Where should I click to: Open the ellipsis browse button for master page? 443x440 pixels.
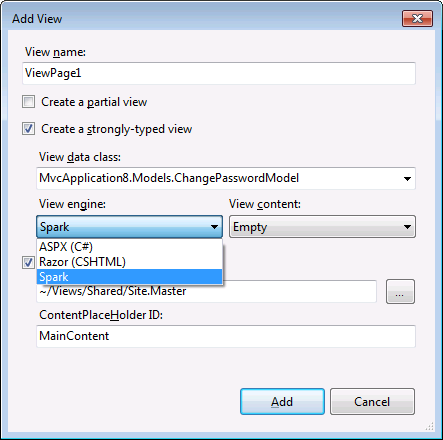[x=400, y=292]
